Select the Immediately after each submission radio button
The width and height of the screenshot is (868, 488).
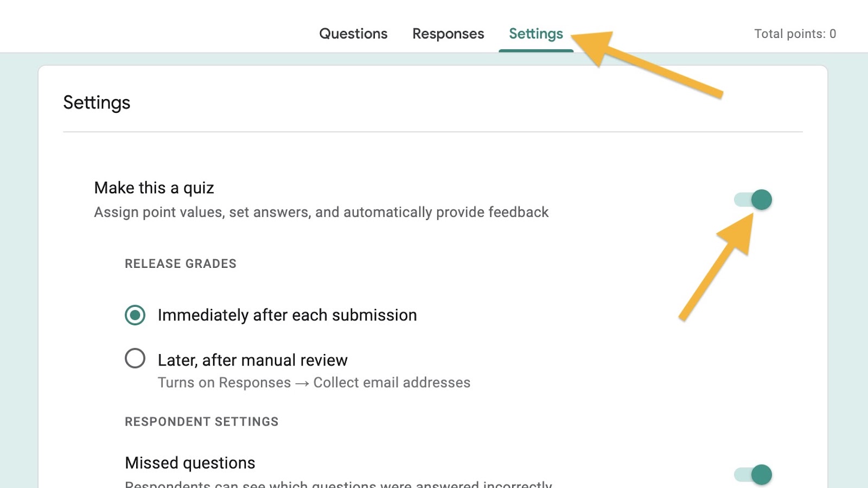coord(135,315)
